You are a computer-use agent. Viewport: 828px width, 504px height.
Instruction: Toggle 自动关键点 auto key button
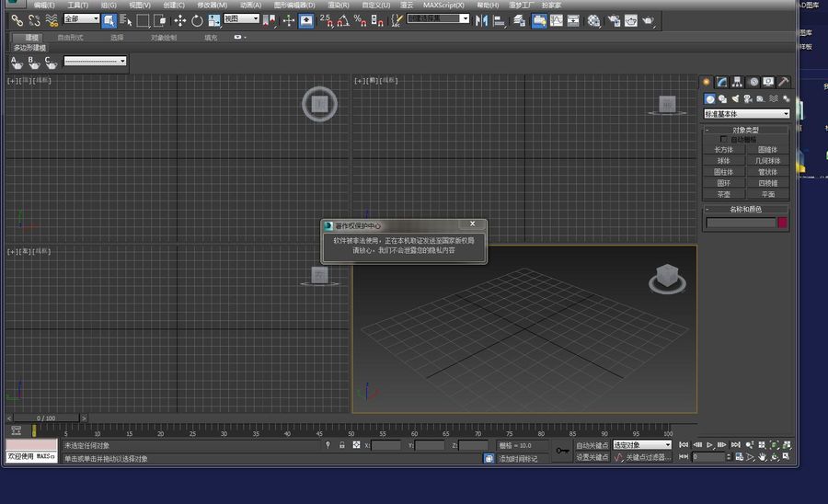point(592,445)
